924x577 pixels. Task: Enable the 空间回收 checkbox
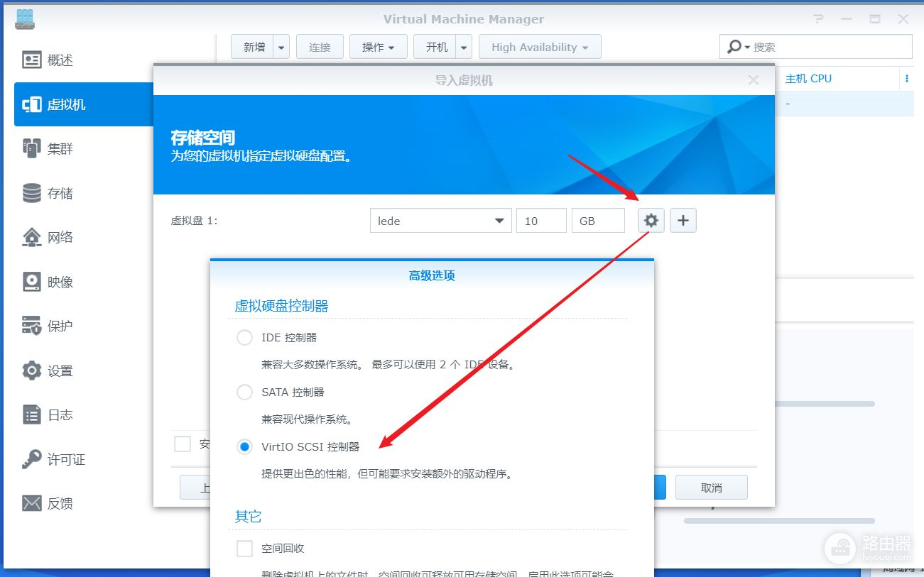(x=244, y=549)
